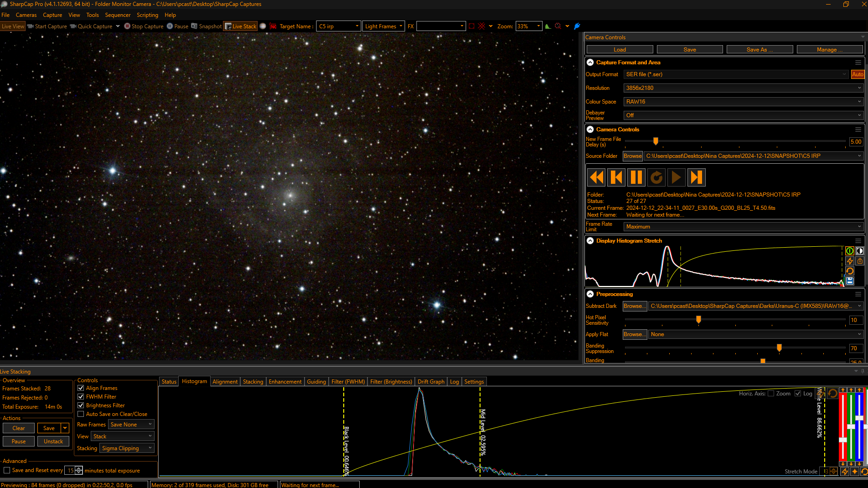Switch to the Enhancement tab
The image size is (868, 488).
click(x=285, y=382)
